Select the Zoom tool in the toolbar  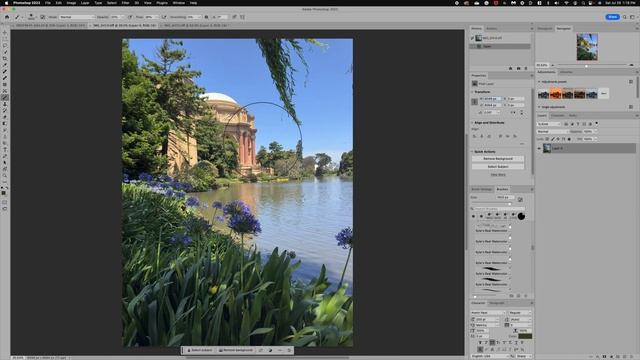pos(5,176)
